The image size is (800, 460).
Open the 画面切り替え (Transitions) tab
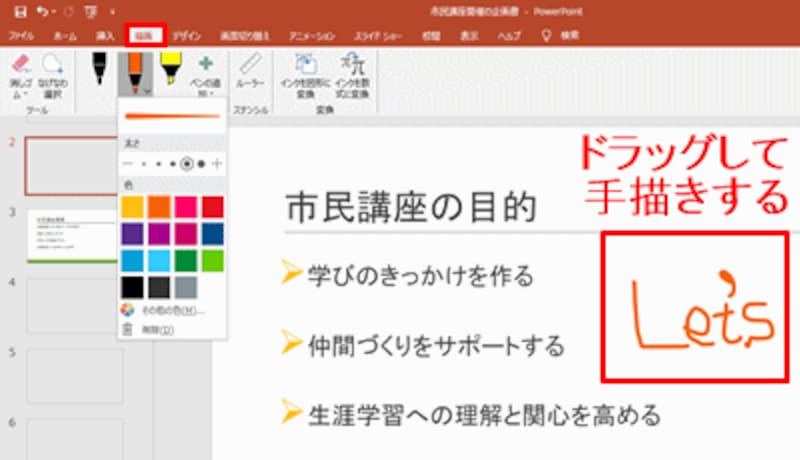244,36
